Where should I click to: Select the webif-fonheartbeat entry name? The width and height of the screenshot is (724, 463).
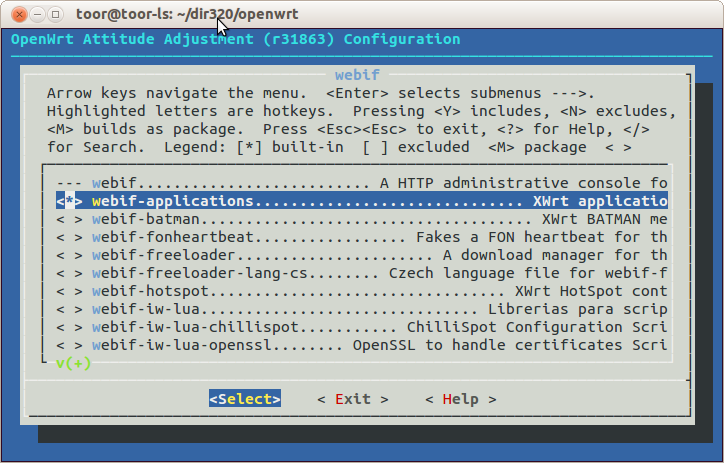(173, 237)
